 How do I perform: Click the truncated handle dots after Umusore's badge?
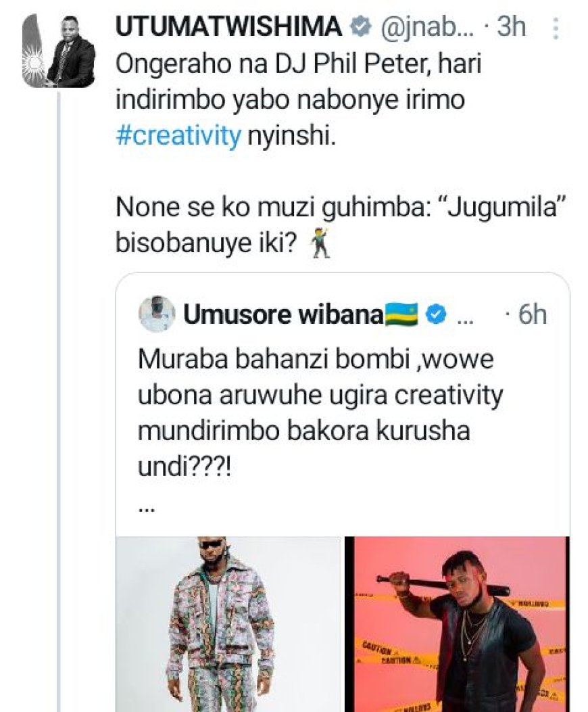tap(465, 316)
